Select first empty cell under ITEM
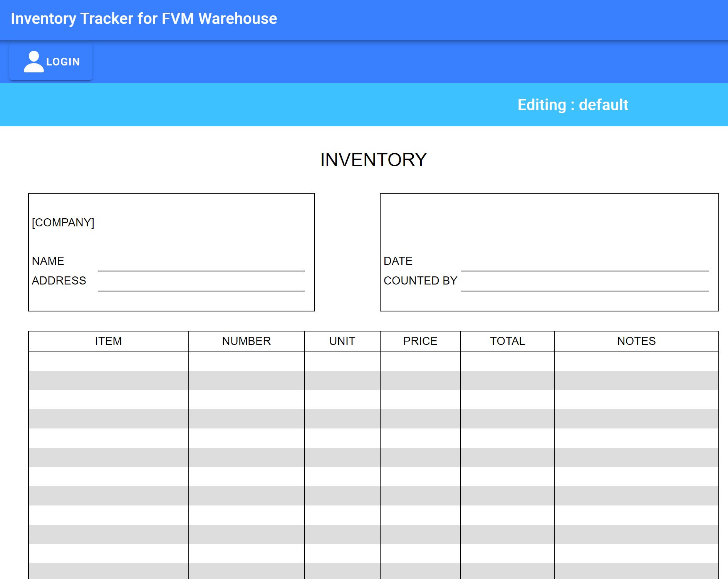The image size is (728, 579). (x=109, y=361)
